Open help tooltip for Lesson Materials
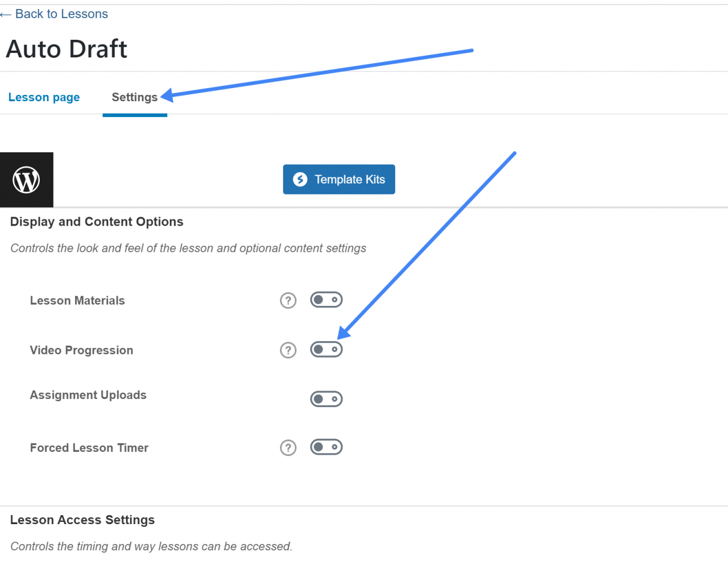 [288, 300]
